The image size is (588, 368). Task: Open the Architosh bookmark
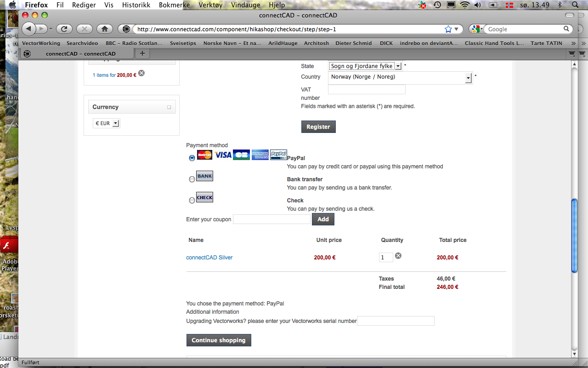(317, 43)
